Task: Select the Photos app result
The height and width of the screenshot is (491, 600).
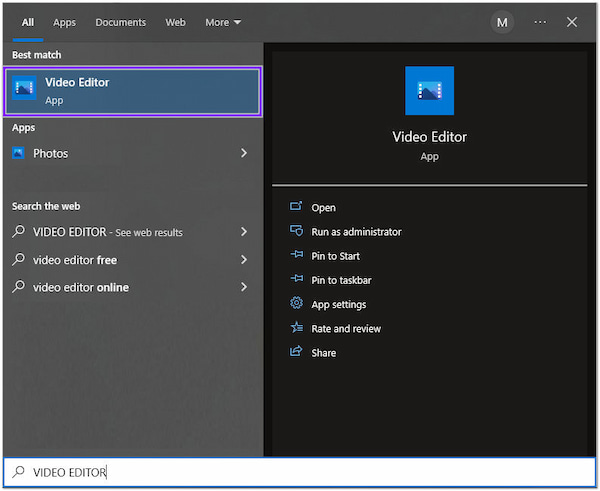Action: coord(132,153)
